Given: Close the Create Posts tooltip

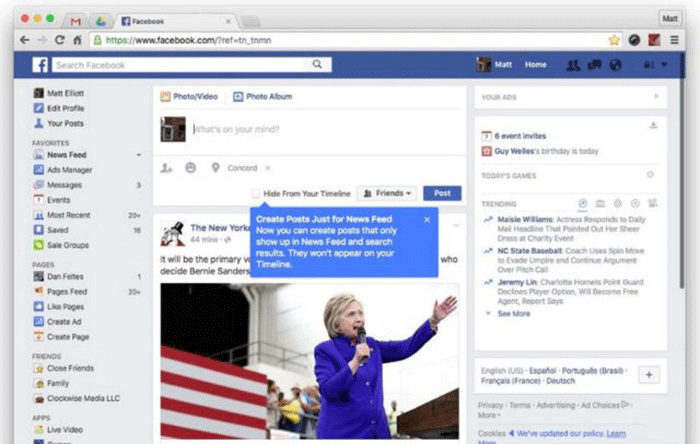Looking at the screenshot, I should click(x=427, y=220).
